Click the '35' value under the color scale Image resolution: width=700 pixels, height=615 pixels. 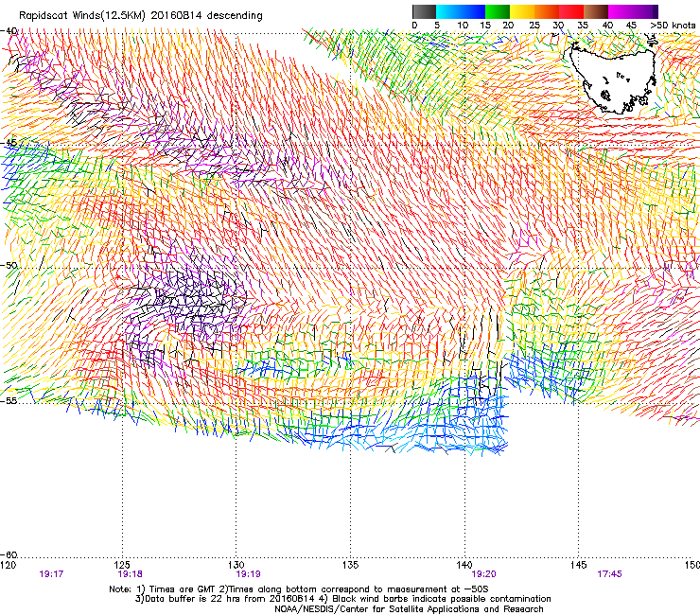[583, 26]
